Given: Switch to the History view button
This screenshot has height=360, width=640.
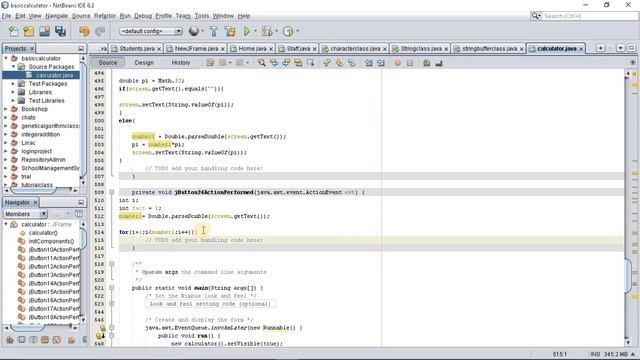Looking at the screenshot, I should click(x=180, y=63).
